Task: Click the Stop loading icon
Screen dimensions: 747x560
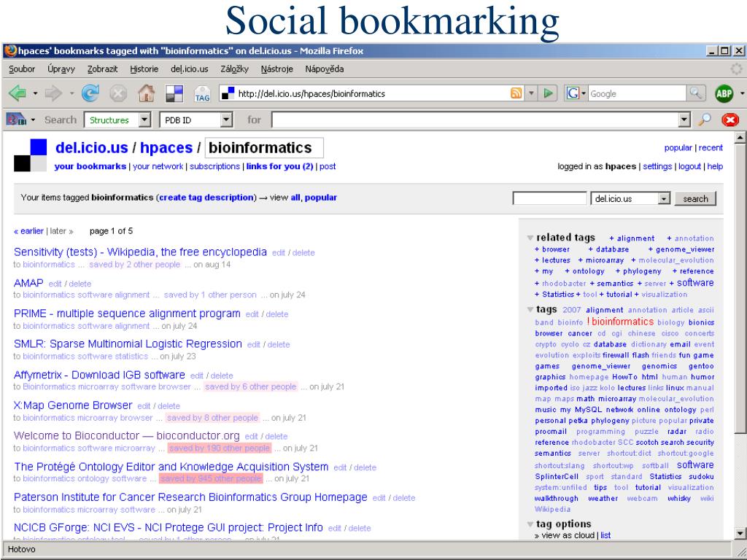Action: [118, 93]
